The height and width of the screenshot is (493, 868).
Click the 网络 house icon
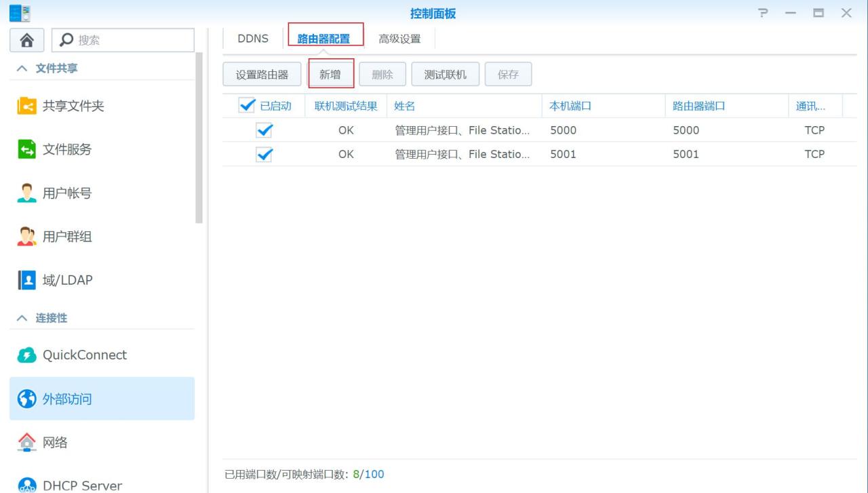(x=26, y=442)
